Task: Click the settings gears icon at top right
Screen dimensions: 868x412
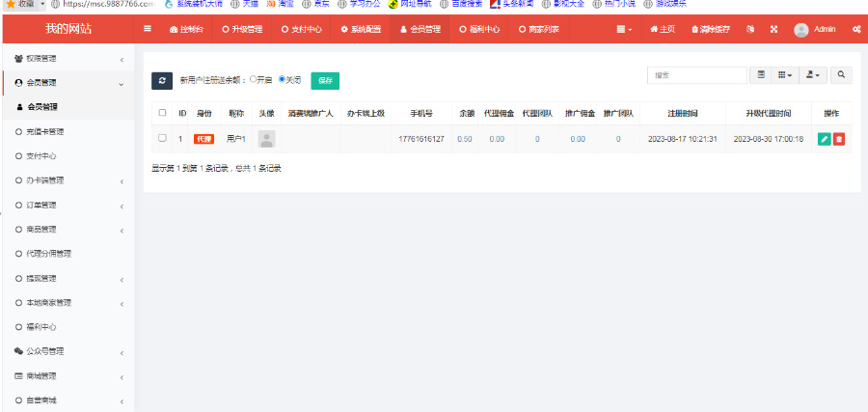Action: point(856,29)
